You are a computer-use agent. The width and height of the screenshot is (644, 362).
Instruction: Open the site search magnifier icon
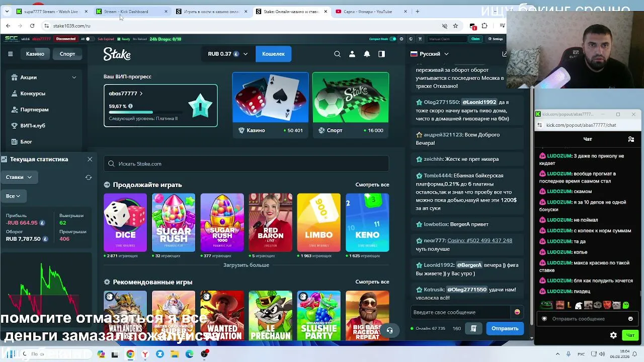(x=338, y=54)
